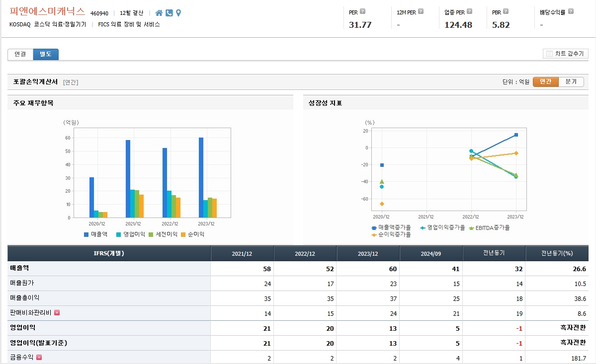
Task: Expand 금융수익 row plus icon
Action: click(x=39, y=357)
